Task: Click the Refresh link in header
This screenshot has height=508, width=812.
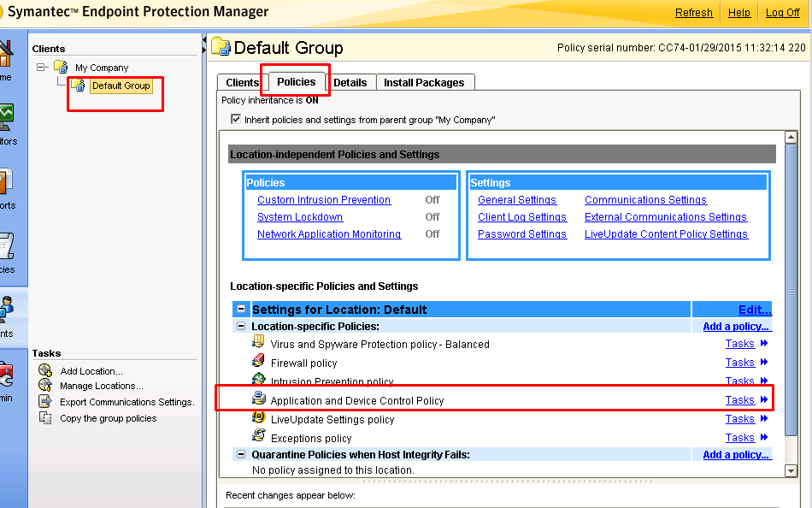Action: click(693, 13)
